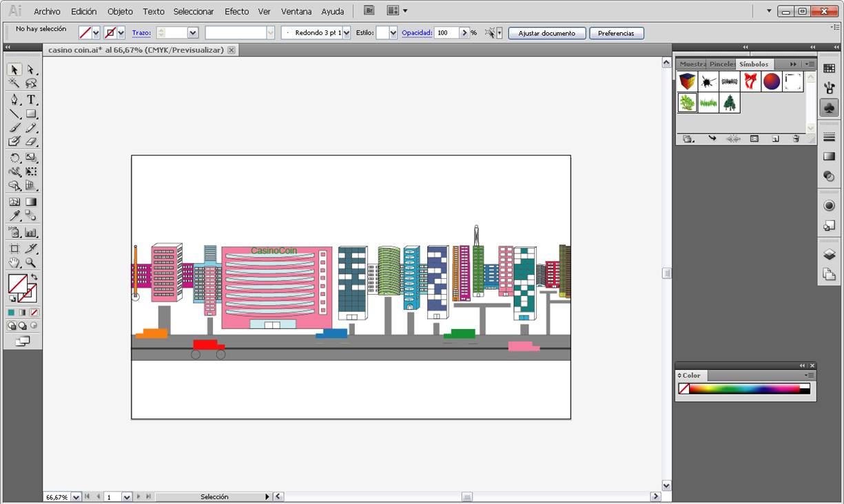844x504 pixels.
Task: Select the Hand tool
Action: click(14, 263)
